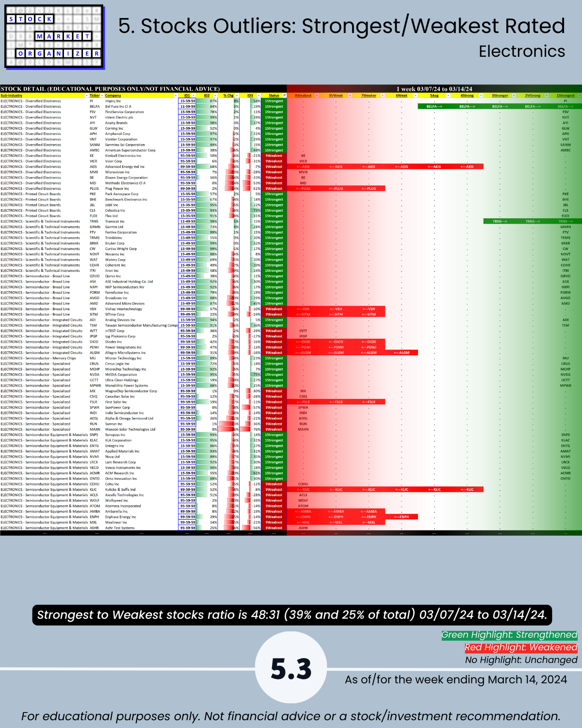Open the Company column filter dropdown
The image size is (582, 728).
(x=176, y=96)
